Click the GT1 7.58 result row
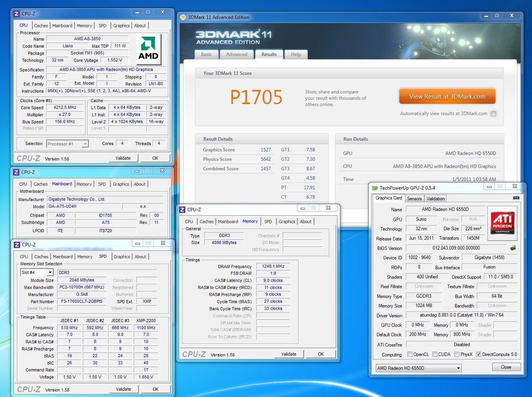Viewport: 532px width, 397px height. (299, 150)
